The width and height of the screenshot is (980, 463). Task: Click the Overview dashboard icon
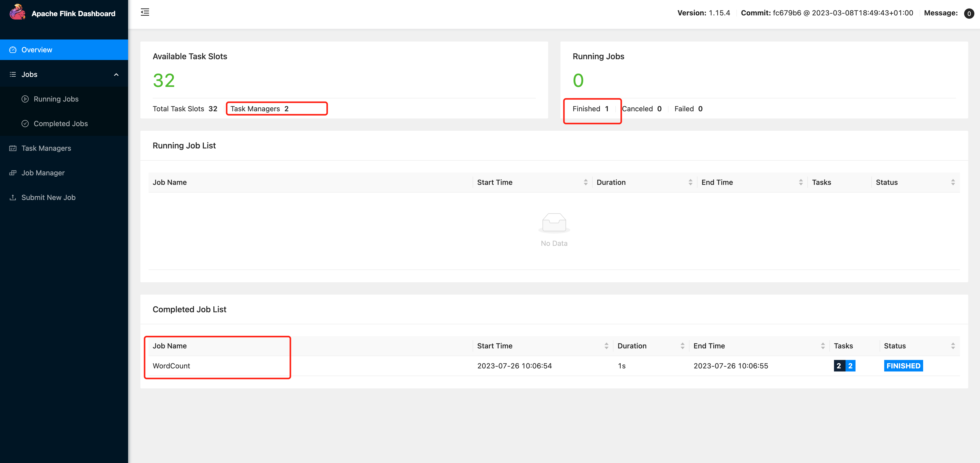tap(13, 50)
